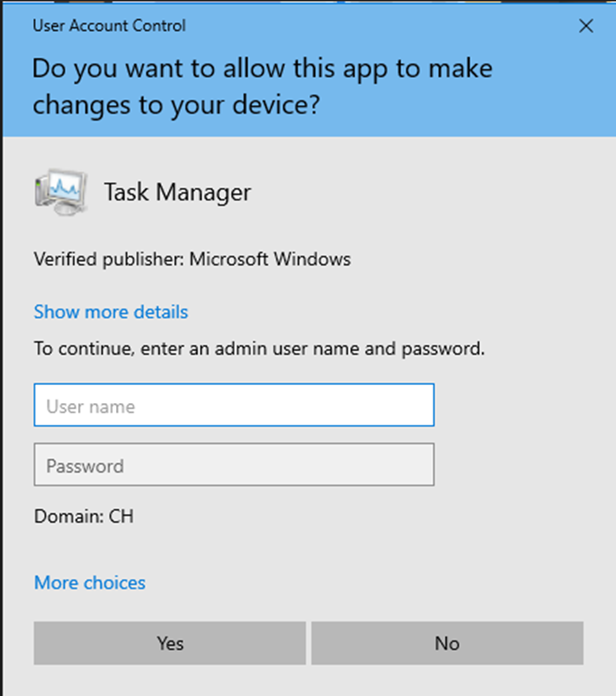Viewport: 616px width, 696px height.
Task: Click the Task Manager app icon
Action: pos(61,192)
